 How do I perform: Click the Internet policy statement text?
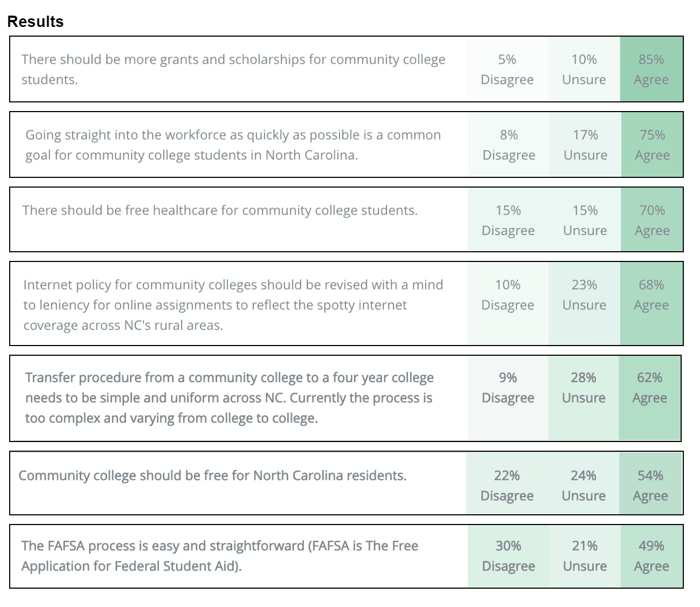(x=233, y=305)
